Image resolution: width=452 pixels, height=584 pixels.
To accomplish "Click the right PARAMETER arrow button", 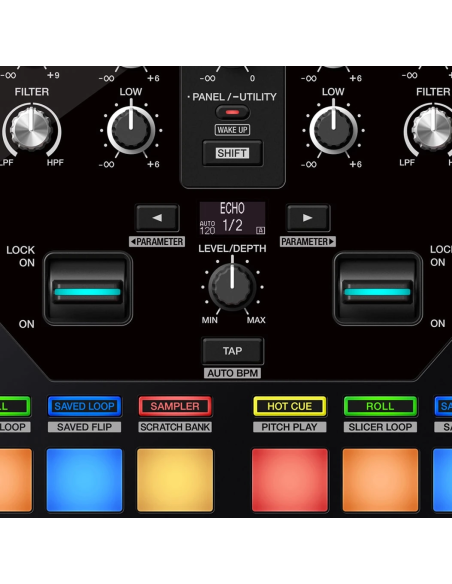I will click(308, 218).
